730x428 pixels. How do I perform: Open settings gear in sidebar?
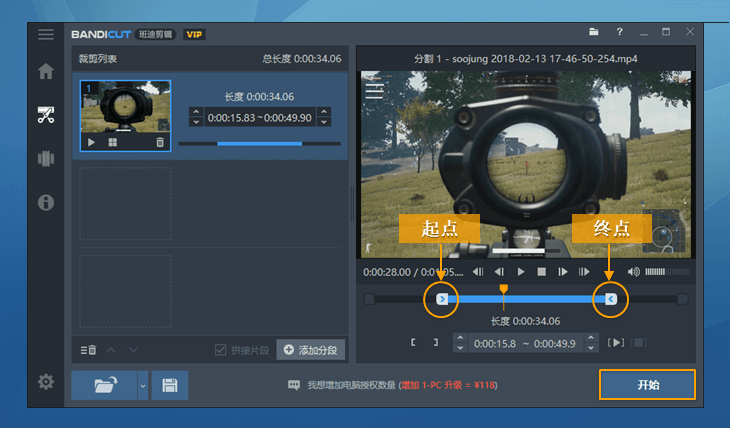tap(46, 382)
